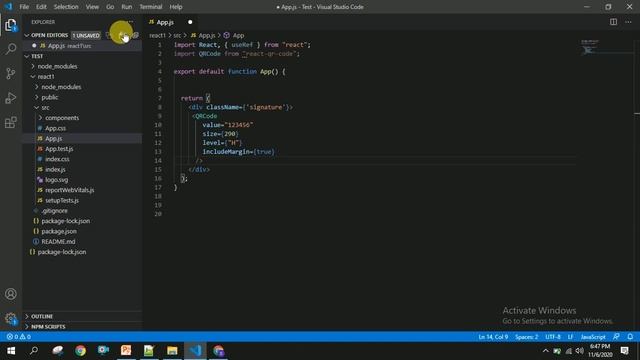640x360 pixels.
Task: Expand node_modules inside react1
Action: pyautogui.click(x=61, y=87)
